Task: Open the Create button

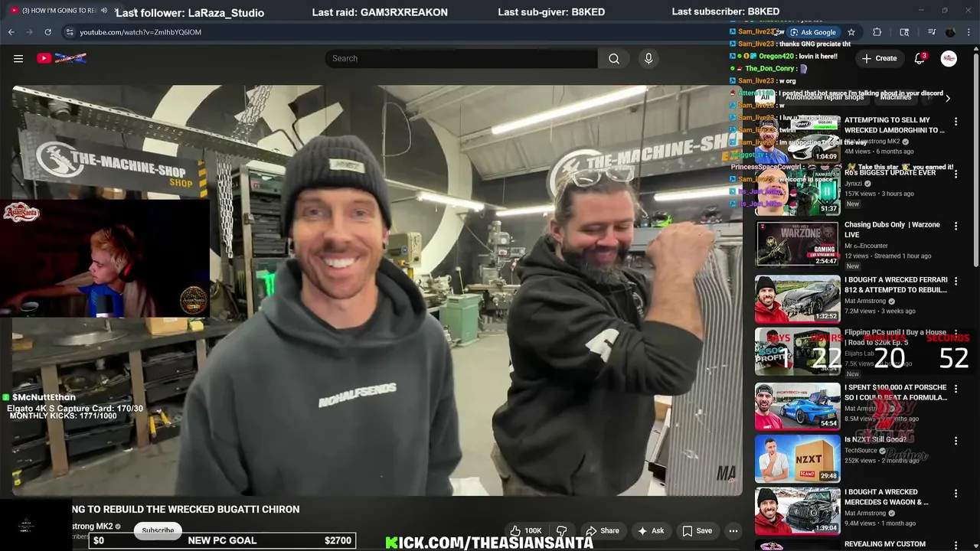Action: (x=879, y=58)
